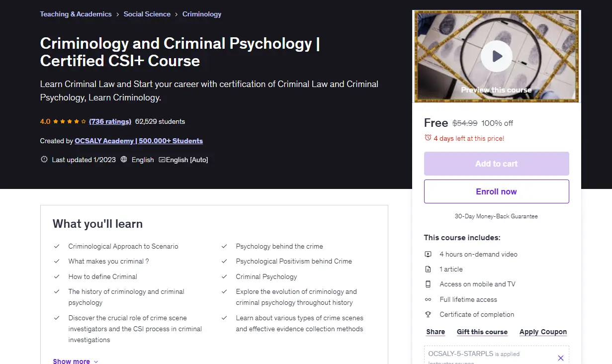
Task: Click the course title heading
Action: [180, 52]
